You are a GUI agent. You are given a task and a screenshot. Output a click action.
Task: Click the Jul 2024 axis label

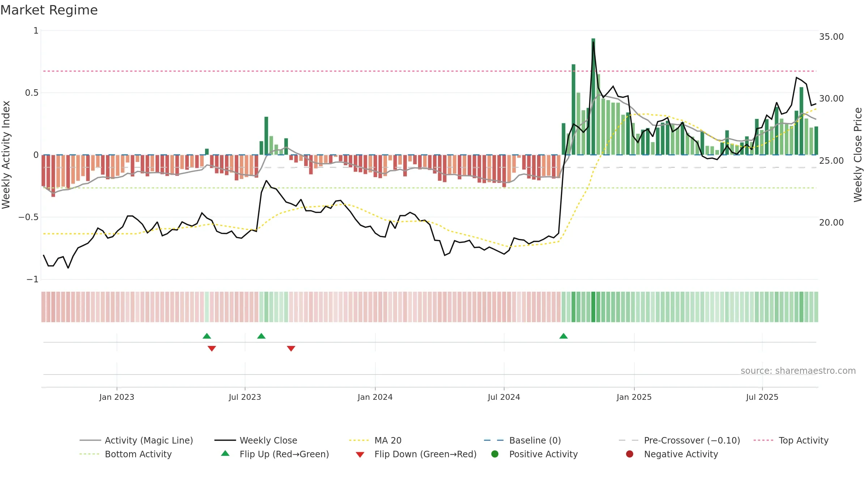point(504,397)
